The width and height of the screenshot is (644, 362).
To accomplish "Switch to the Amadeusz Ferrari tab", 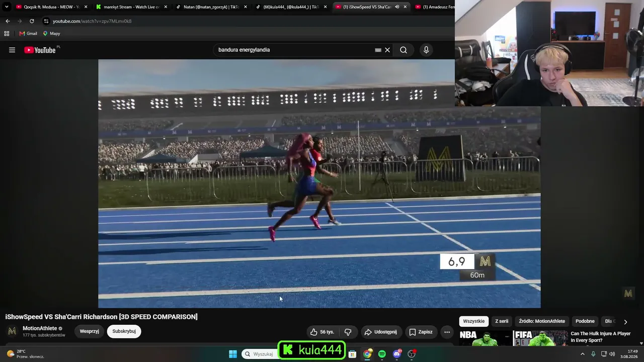I will [x=434, y=7].
